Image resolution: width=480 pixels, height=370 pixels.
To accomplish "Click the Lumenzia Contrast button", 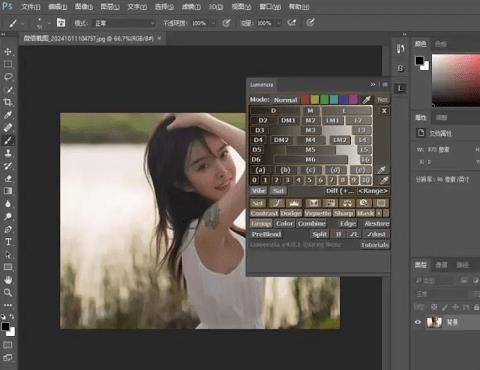I will tap(264, 213).
